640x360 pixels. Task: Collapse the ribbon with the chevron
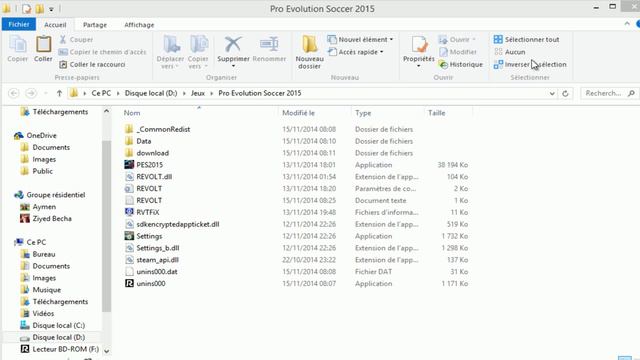(x=627, y=24)
